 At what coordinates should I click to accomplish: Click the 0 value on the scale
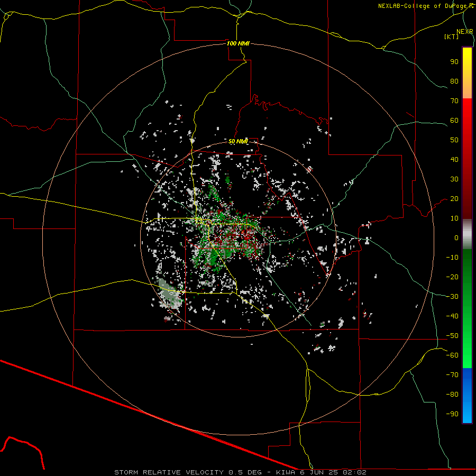point(456,238)
